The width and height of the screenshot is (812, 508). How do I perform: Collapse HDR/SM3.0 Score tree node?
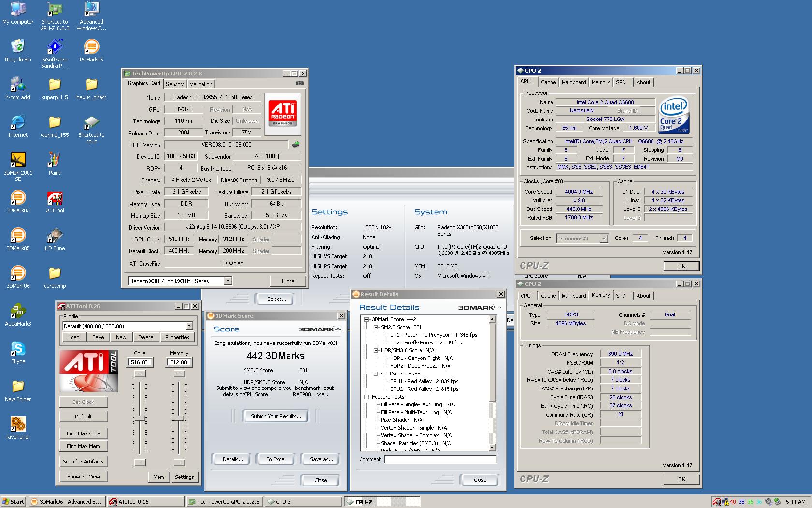pos(376,350)
